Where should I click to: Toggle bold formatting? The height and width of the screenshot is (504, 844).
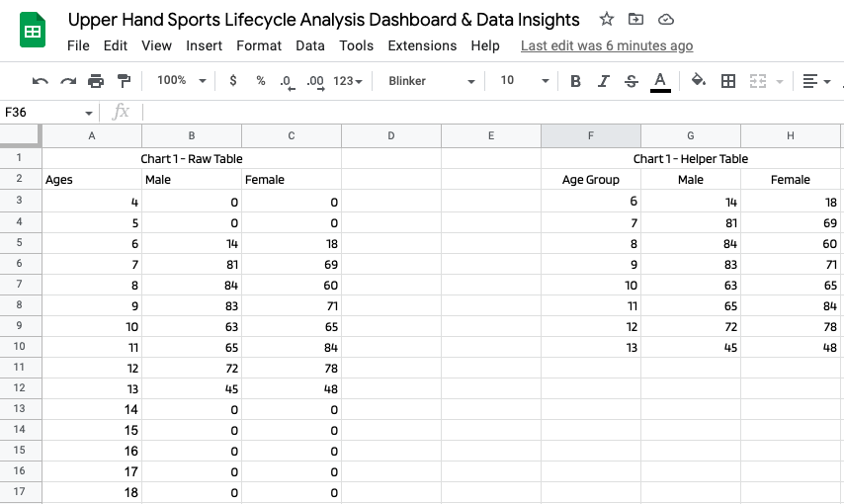pos(575,81)
